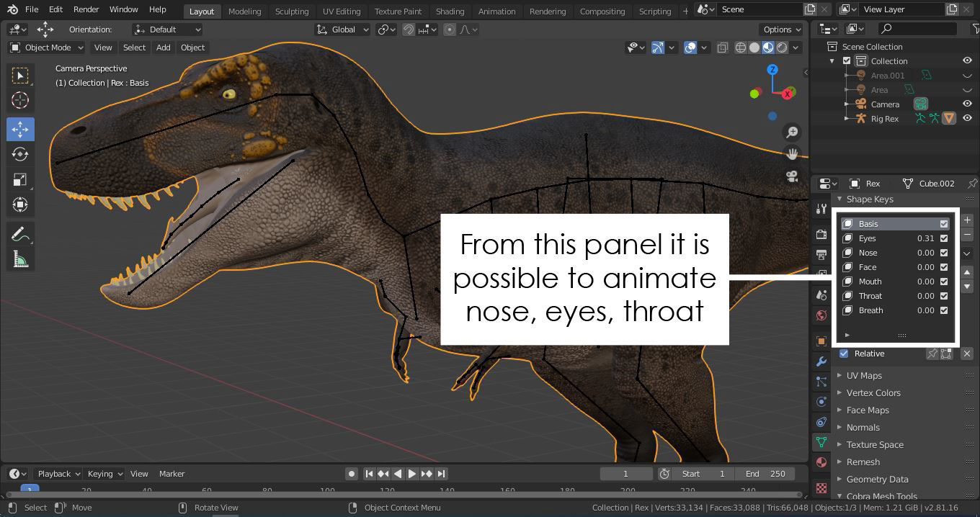Select the Move tool

20,129
